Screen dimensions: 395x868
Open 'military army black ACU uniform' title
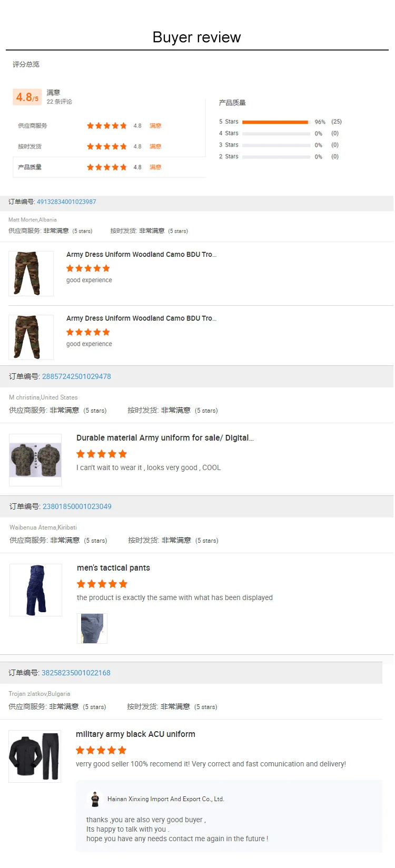click(135, 734)
